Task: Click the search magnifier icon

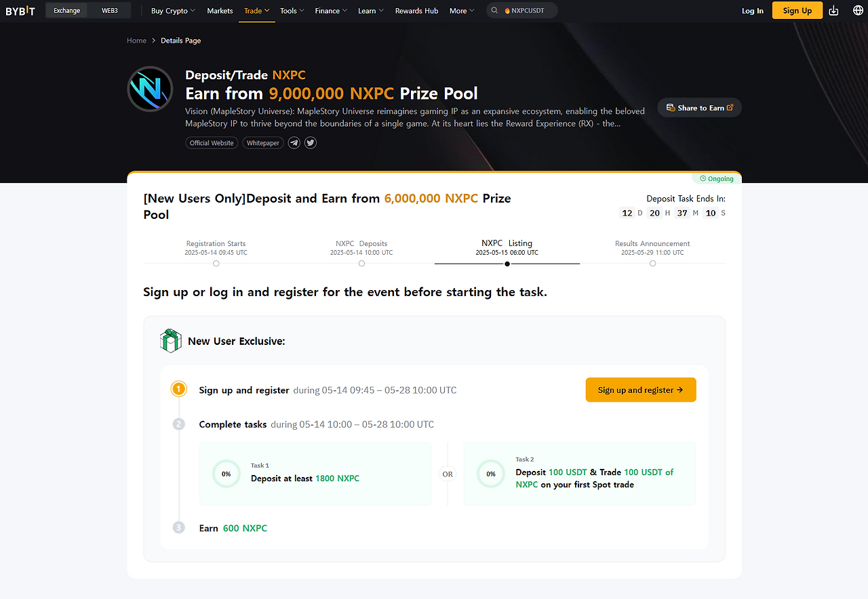Action: [495, 11]
